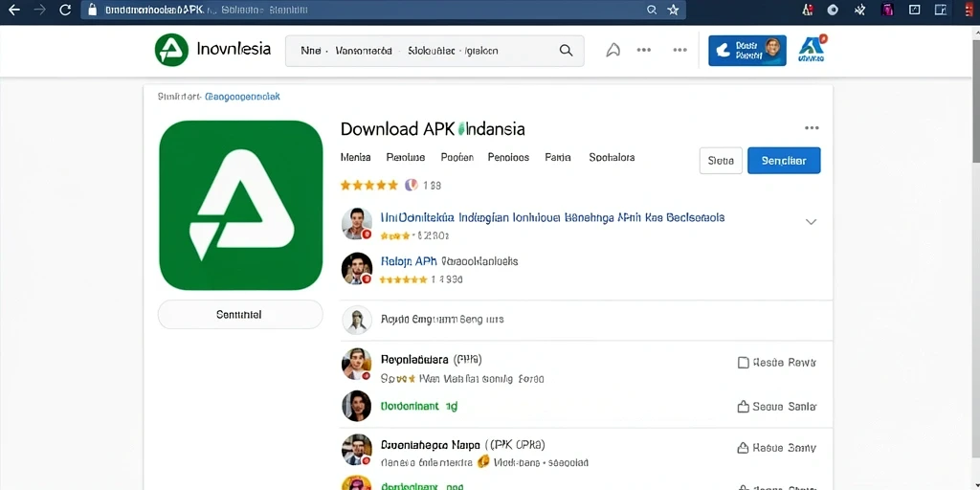Click the Reiojn APh reviewer avatar

pos(357,269)
